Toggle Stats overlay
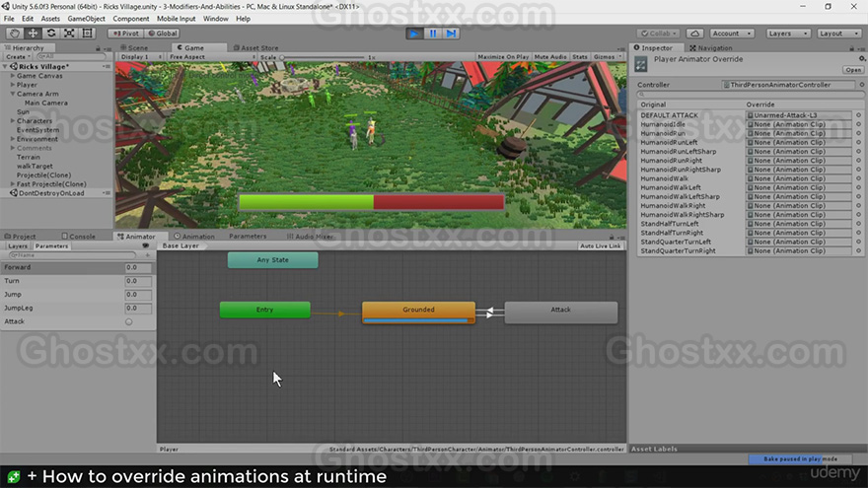The width and height of the screenshot is (868, 488). 580,57
